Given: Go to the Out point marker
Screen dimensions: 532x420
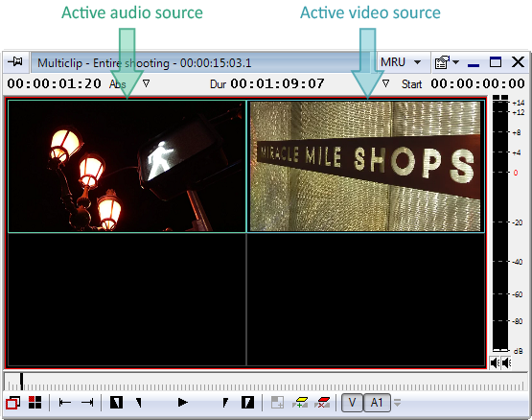Looking at the screenshot, I should pos(225,403).
